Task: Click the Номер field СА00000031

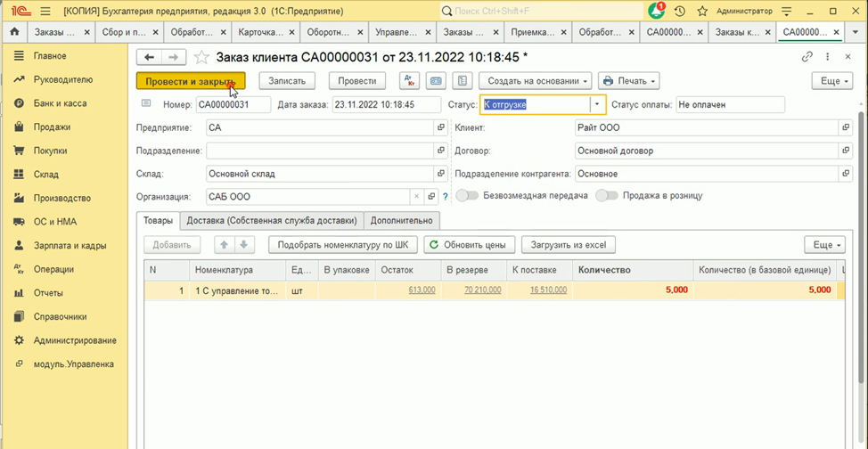Action: point(233,104)
